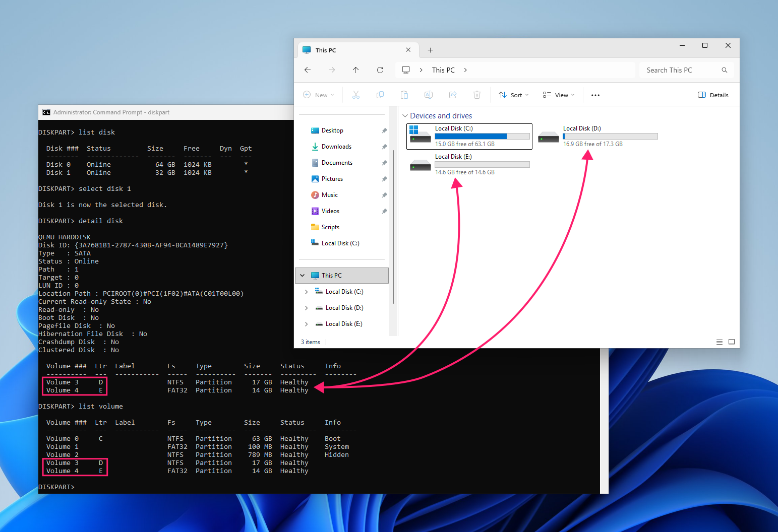Click the Delete trash icon
Screen dimensions: 778x532
click(477, 95)
